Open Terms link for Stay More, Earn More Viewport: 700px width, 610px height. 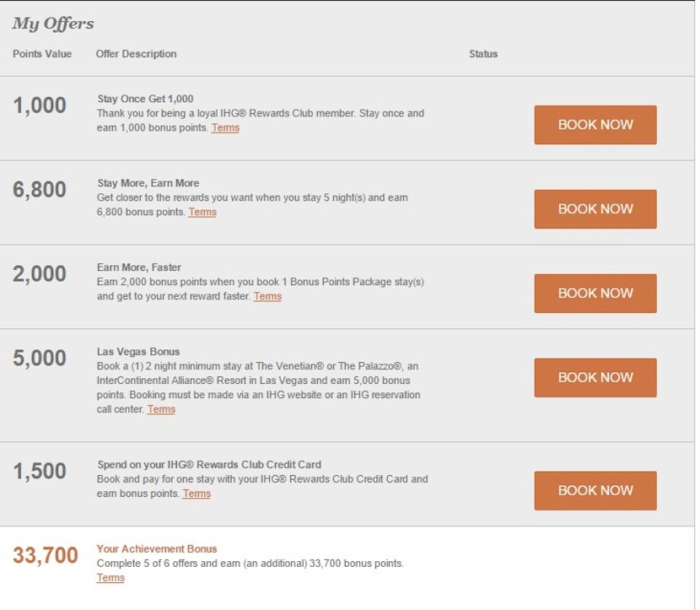pos(202,213)
